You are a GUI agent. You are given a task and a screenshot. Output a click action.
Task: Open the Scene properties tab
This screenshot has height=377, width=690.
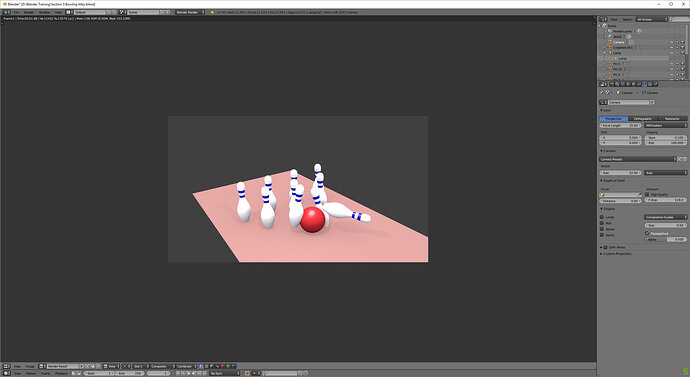click(x=623, y=84)
